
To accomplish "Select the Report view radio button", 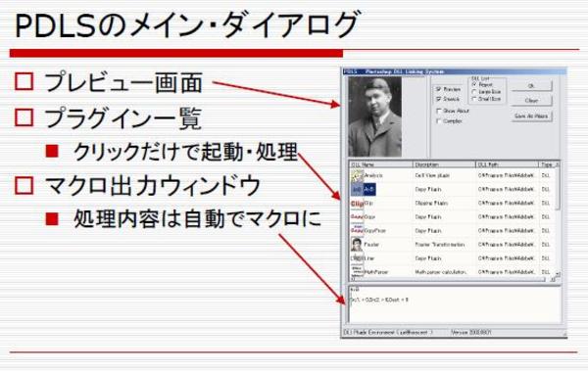I will coord(474,85).
